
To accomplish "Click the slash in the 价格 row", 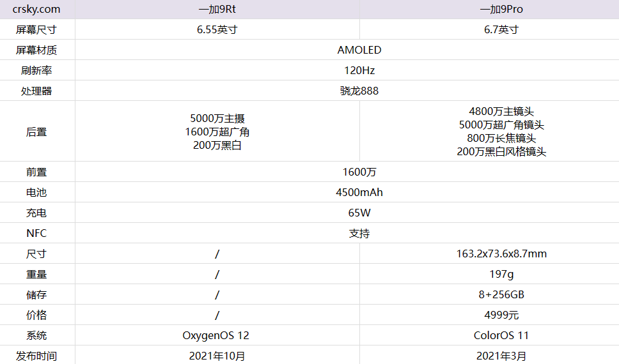I will pyautogui.click(x=217, y=315).
